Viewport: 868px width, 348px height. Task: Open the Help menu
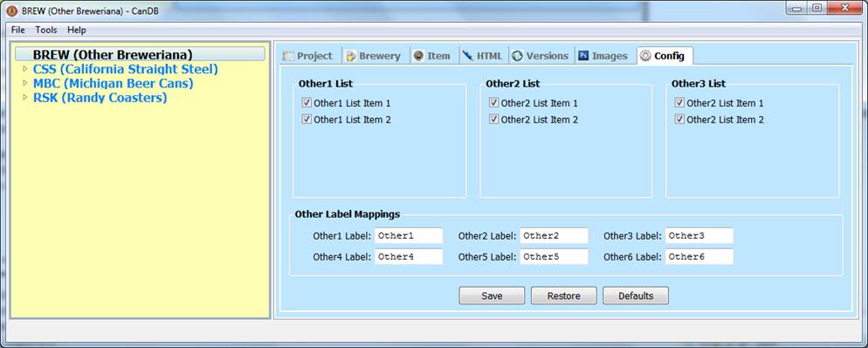tap(77, 30)
